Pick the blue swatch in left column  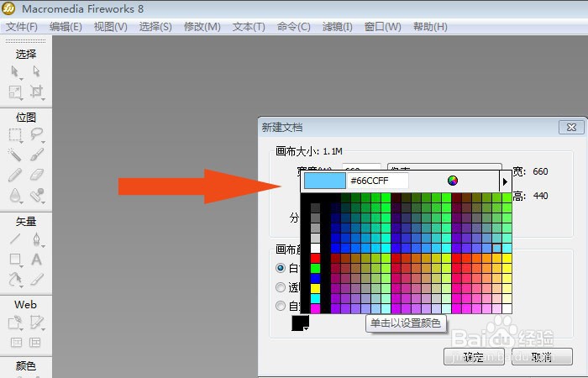coord(315,278)
